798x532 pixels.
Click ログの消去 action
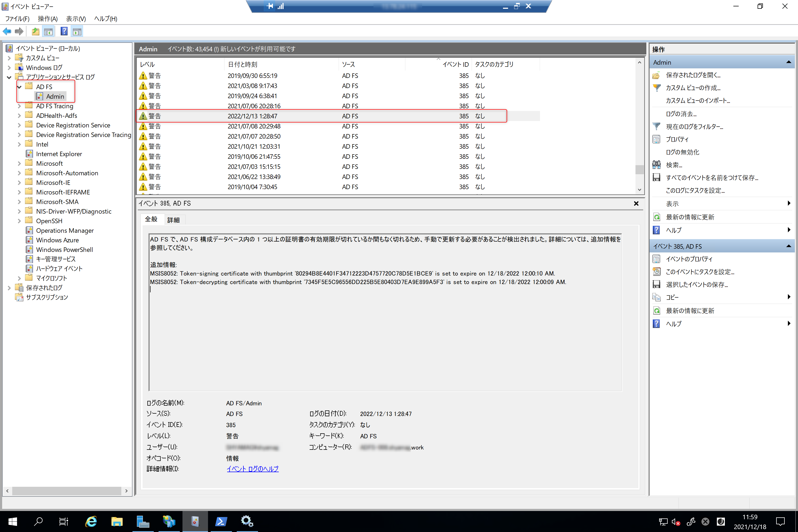pyautogui.click(x=681, y=114)
